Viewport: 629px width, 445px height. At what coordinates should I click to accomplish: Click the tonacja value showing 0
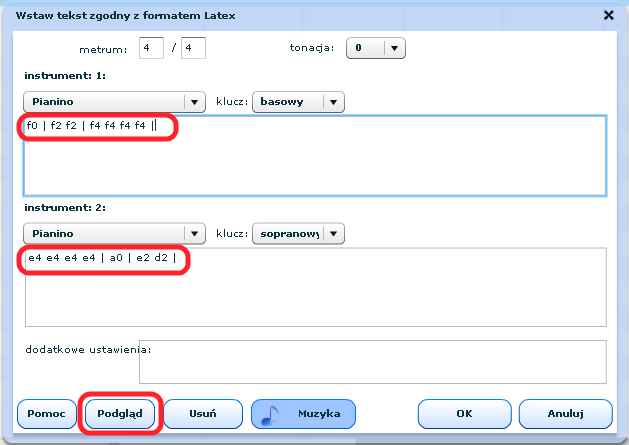(363, 48)
